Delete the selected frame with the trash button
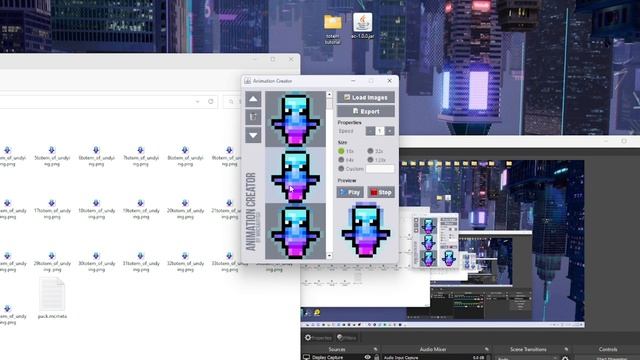Viewport: 640px width, 360px height. pyautogui.click(x=253, y=117)
